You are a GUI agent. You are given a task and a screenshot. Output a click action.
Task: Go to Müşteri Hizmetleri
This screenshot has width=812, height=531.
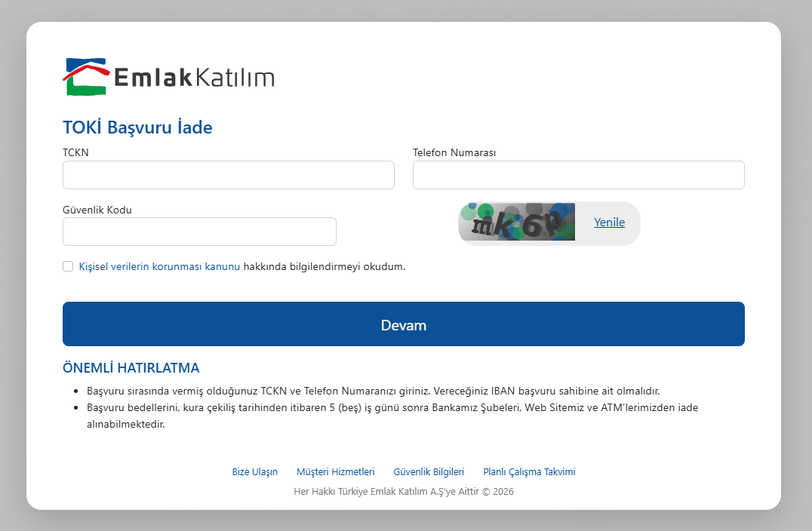(x=335, y=472)
